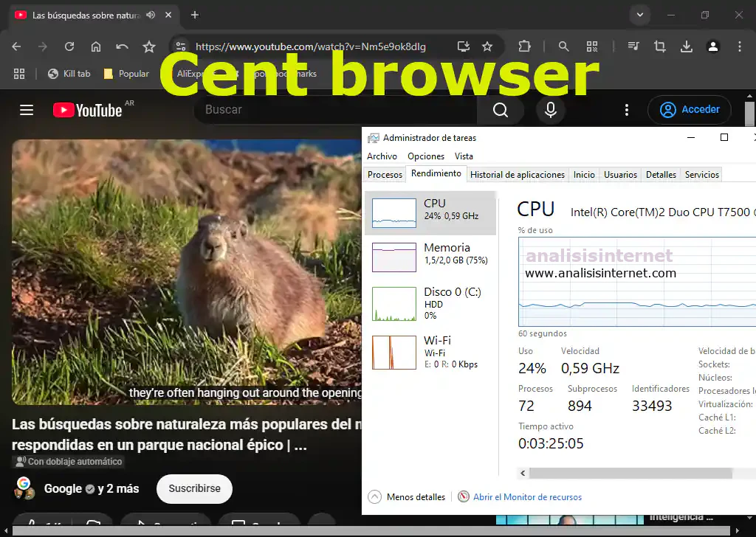The height and width of the screenshot is (537, 756).
Task: Open browser downloads icon
Action: 686,46
